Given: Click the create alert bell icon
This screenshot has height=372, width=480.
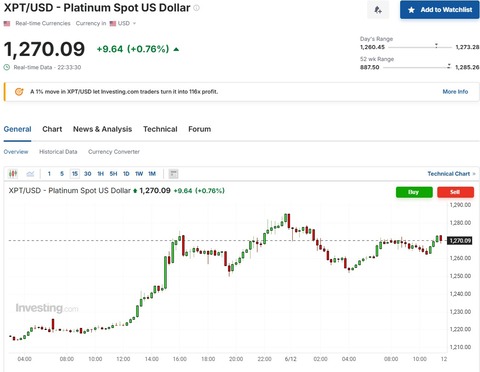Looking at the screenshot, I should click(378, 10).
